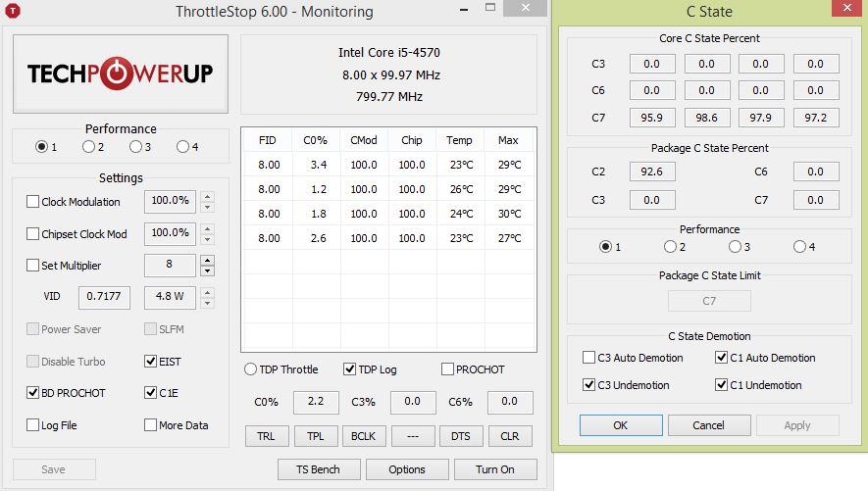Click the Set Multiplier value field showing 8
The height and width of the screenshot is (491, 868).
(170, 266)
